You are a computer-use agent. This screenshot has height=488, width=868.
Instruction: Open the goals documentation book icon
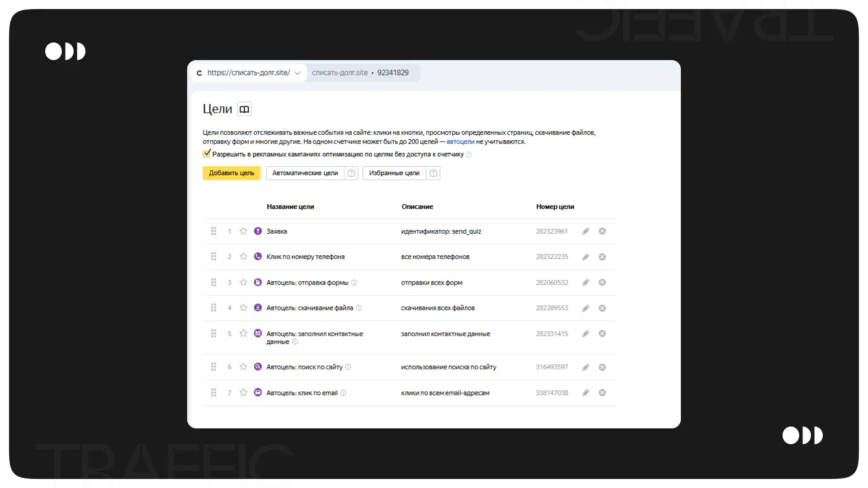[x=244, y=109]
